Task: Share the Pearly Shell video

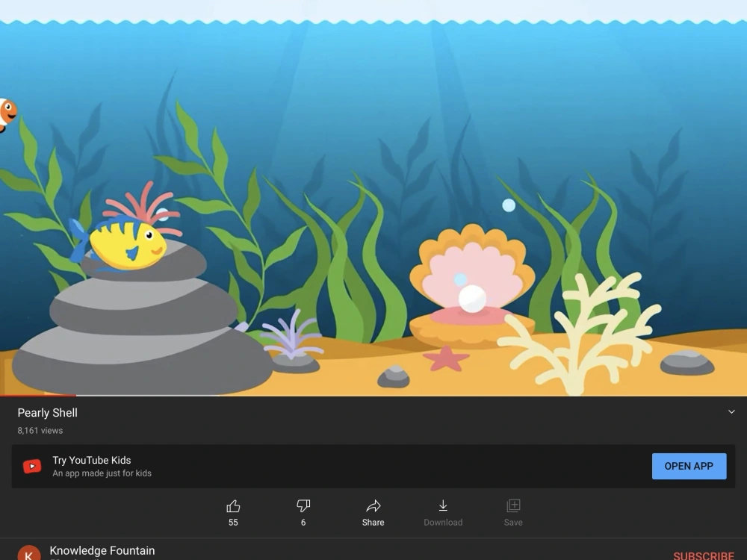Action: pos(373,512)
